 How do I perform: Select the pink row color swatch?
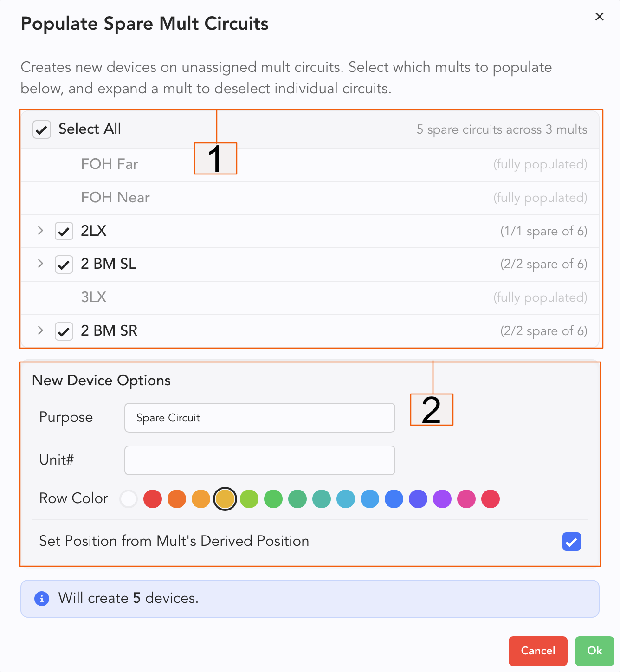[466, 499]
